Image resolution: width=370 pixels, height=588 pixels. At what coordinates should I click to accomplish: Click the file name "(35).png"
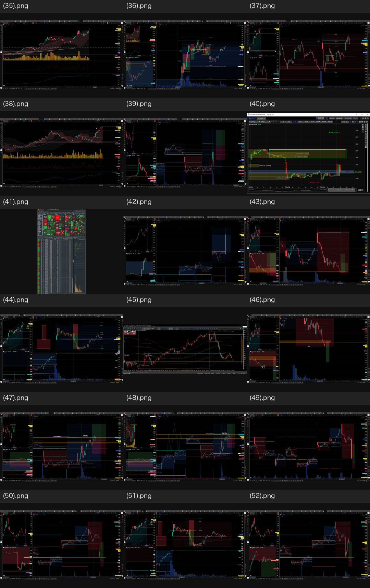[x=16, y=6]
